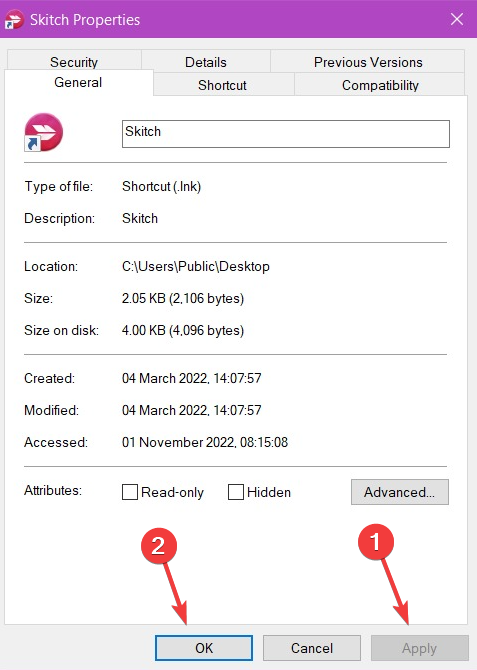This screenshot has height=670, width=477.
Task: Switch to the Security tab
Action: [74, 62]
